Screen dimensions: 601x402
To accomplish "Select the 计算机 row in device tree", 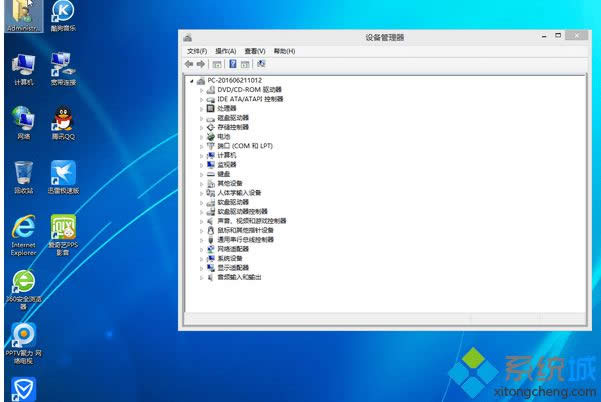I will [x=222, y=155].
